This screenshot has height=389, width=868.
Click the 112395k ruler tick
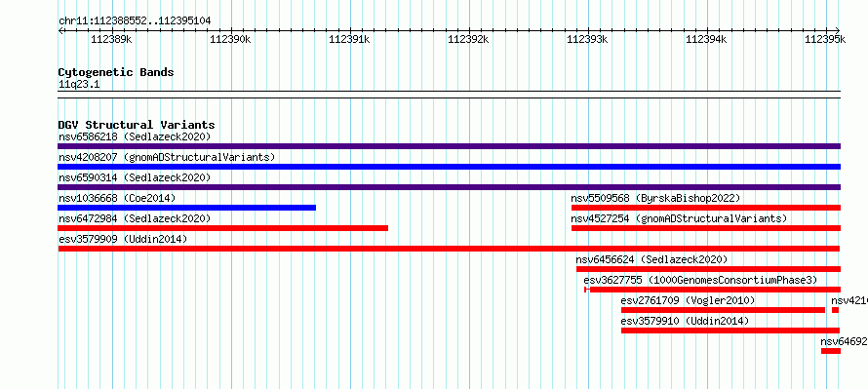pos(826,39)
